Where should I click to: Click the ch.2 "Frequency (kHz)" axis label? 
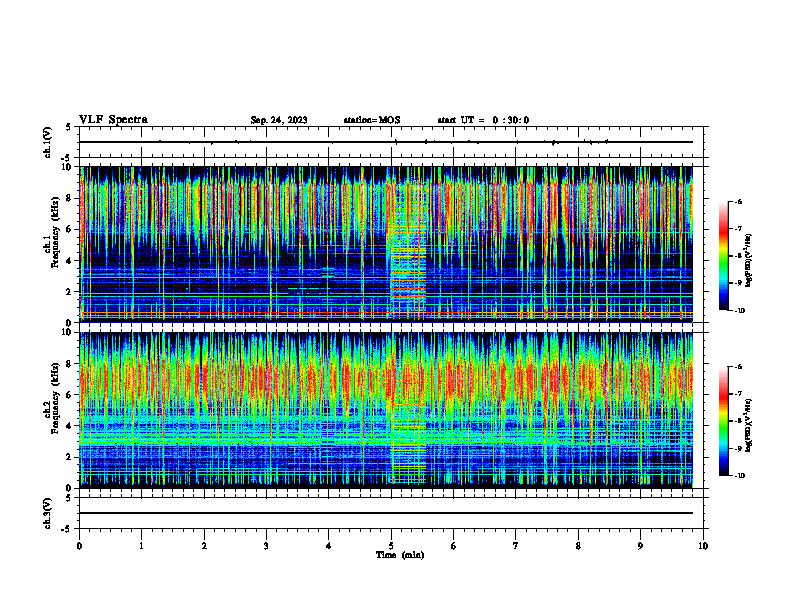pyautogui.click(x=55, y=397)
